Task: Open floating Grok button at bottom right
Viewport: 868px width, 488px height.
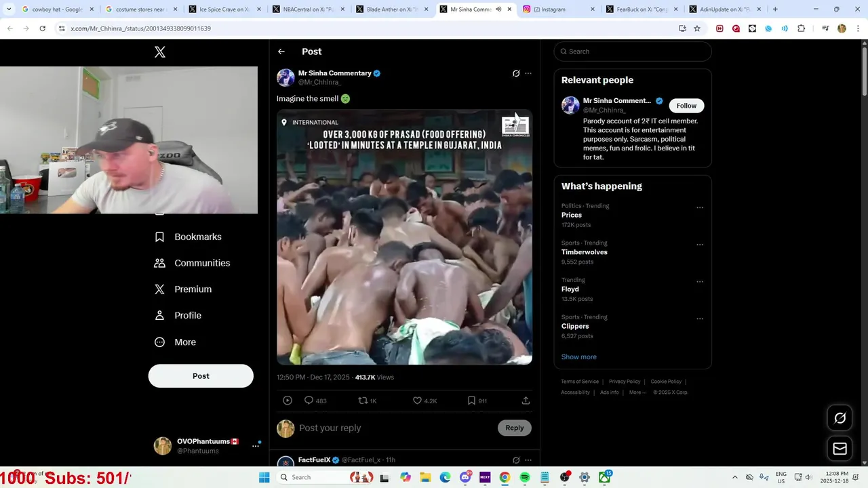Action: pyautogui.click(x=840, y=418)
